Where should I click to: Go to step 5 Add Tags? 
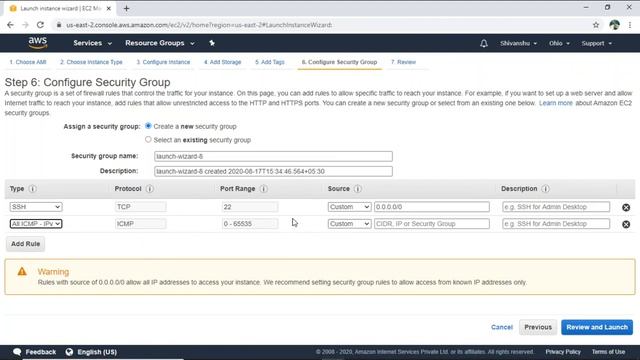click(270, 62)
